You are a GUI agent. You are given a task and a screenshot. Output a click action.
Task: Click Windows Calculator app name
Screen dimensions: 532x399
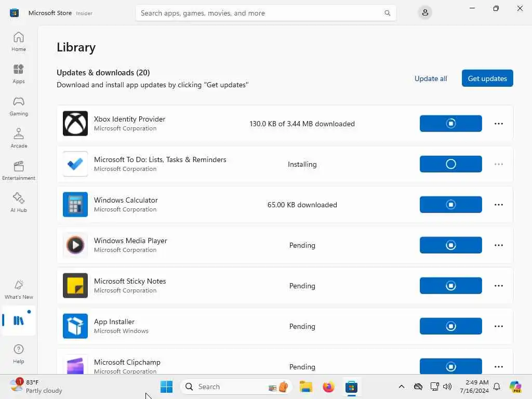pos(126,200)
